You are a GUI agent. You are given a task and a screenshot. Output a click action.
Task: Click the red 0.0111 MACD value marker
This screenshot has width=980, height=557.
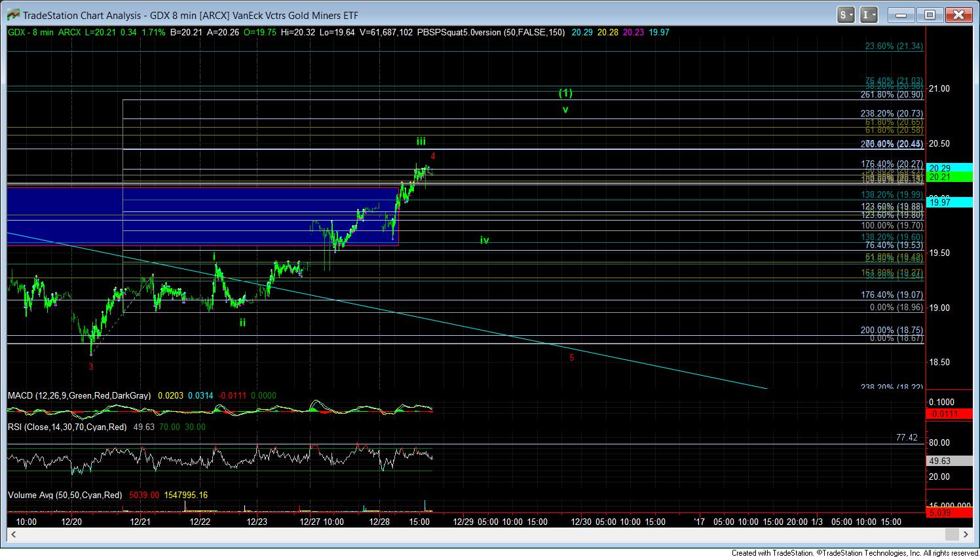click(949, 414)
